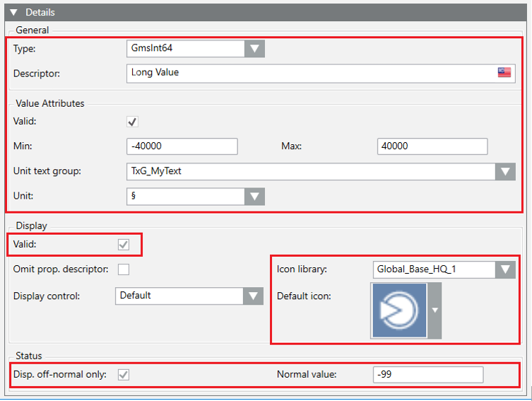Expand the Unit text group dropdown

504,172
